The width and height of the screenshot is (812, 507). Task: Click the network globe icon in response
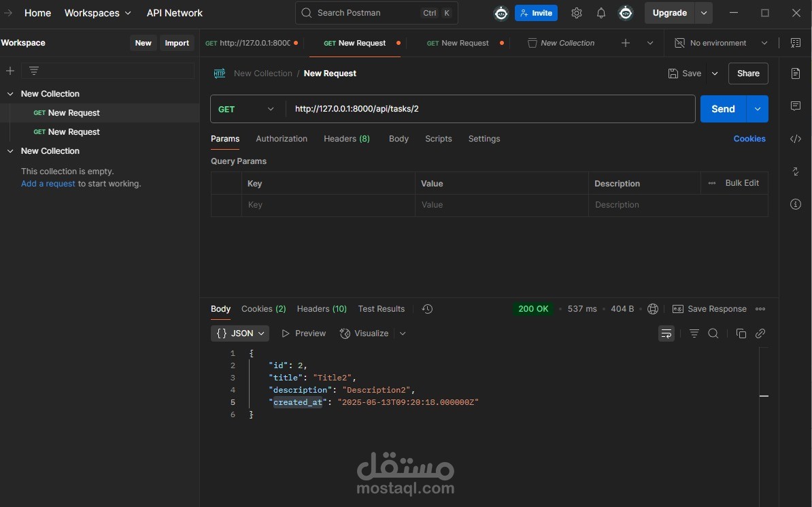[652, 309]
